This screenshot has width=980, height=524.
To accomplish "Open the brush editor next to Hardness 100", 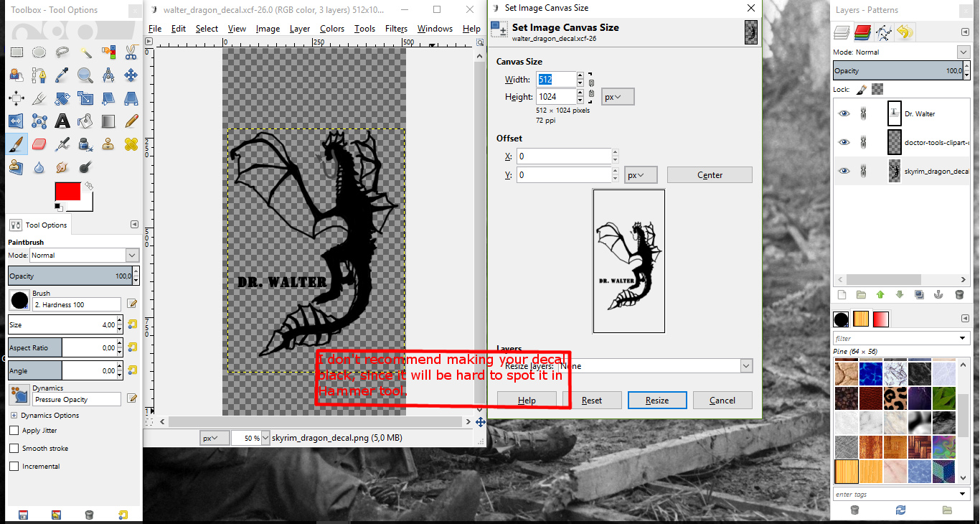I will click(132, 304).
